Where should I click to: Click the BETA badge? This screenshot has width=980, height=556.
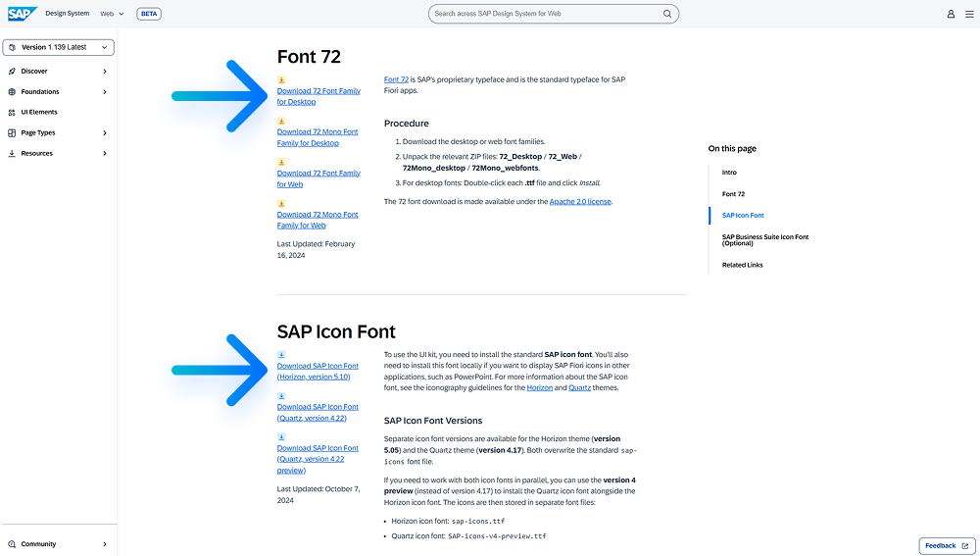click(x=149, y=14)
